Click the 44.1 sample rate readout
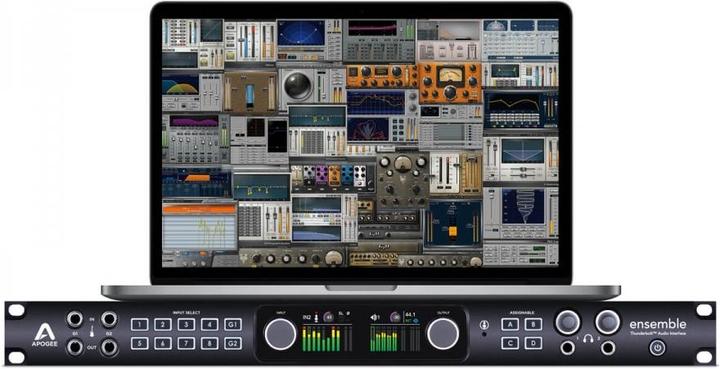This screenshot has height=369, width=720. pyautogui.click(x=410, y=315)
